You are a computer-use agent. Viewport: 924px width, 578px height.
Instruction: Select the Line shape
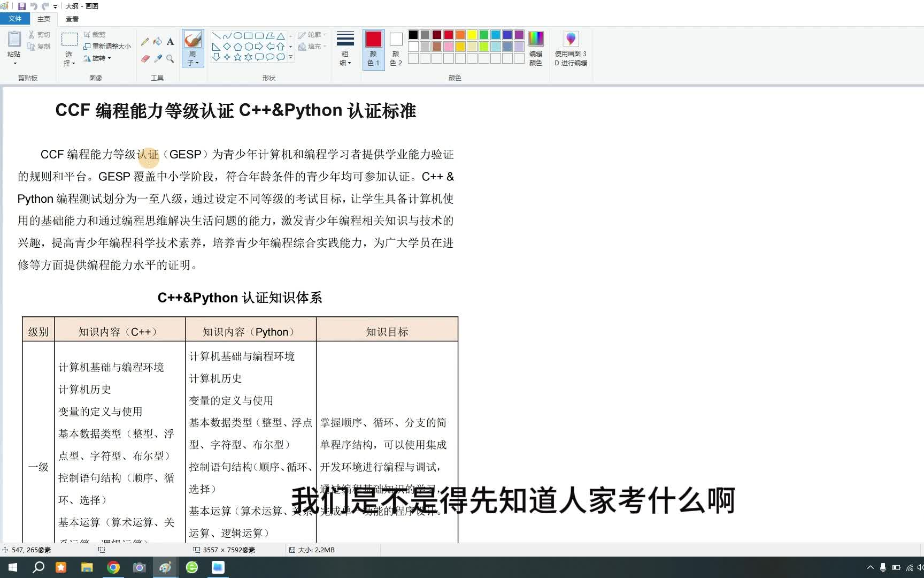[216, 36]
